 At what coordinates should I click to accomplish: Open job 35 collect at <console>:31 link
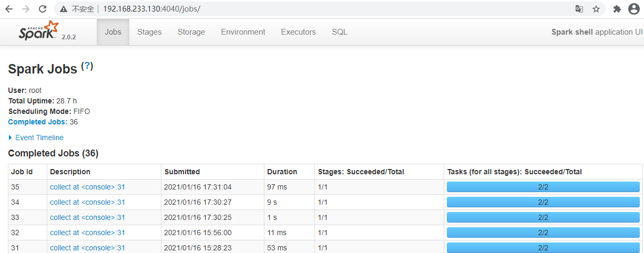[x=87, y=187]
